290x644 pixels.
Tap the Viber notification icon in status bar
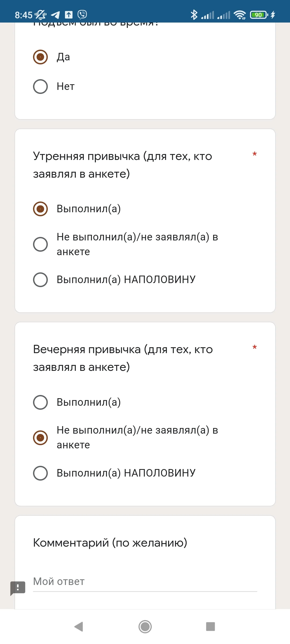pos(82,14)
